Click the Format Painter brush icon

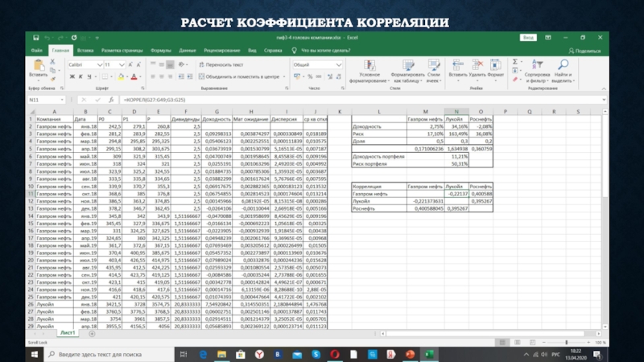52,79
